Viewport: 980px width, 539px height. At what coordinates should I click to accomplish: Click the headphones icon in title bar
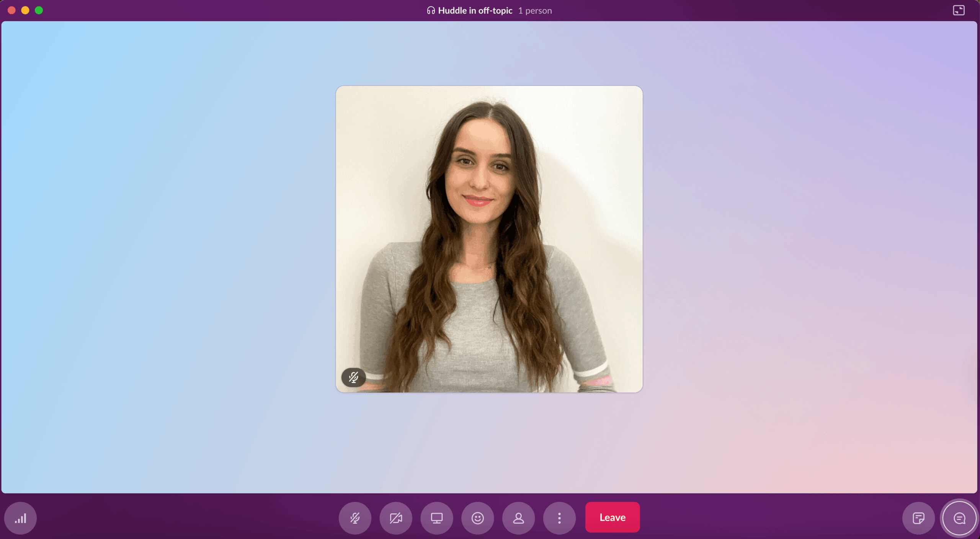(x=431, y=11)
